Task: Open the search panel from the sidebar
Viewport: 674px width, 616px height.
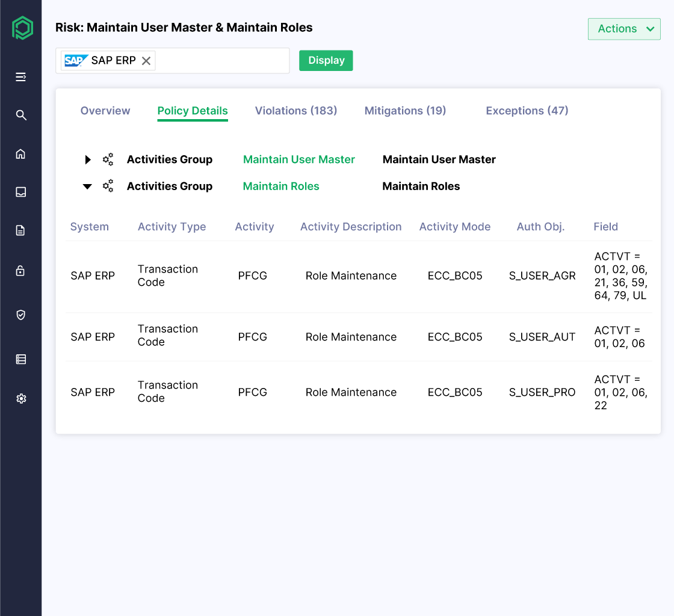Action: (21, 115)
